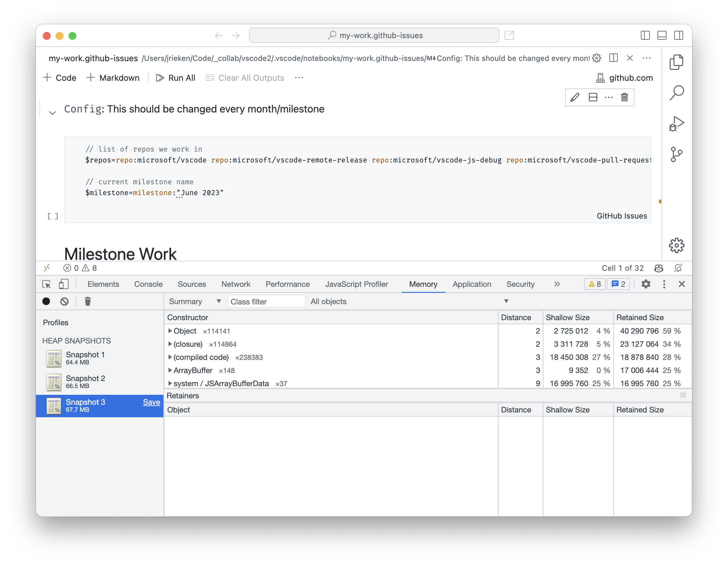Add a new Code cell
Screen dimensions: 728x564
tap(60, 78)
